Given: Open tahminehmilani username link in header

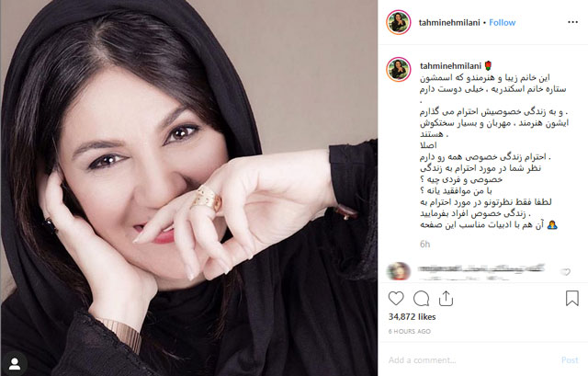Looking at the screenshot, I should pyautogui.click(x=449, y=22).
